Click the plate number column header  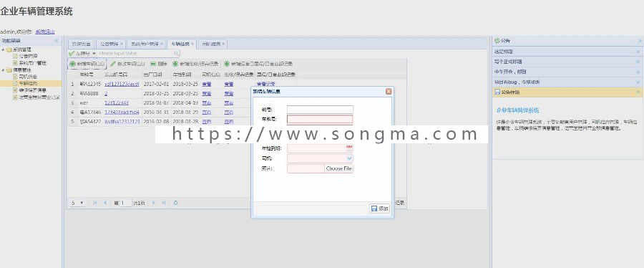(x=86, y=75)
